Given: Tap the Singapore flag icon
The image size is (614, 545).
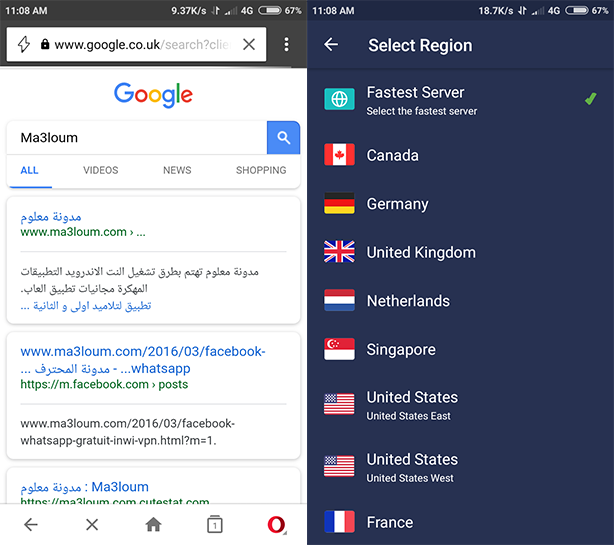Looking at the screenshot, I should click(339, 349).
